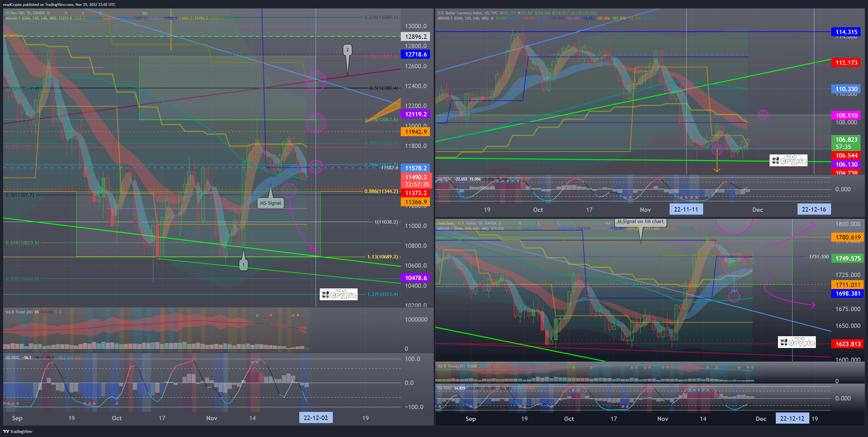Viewport: 868px width, 437px height.
Task: Click the 11582.6 line value text
Action: click(389, 167)
